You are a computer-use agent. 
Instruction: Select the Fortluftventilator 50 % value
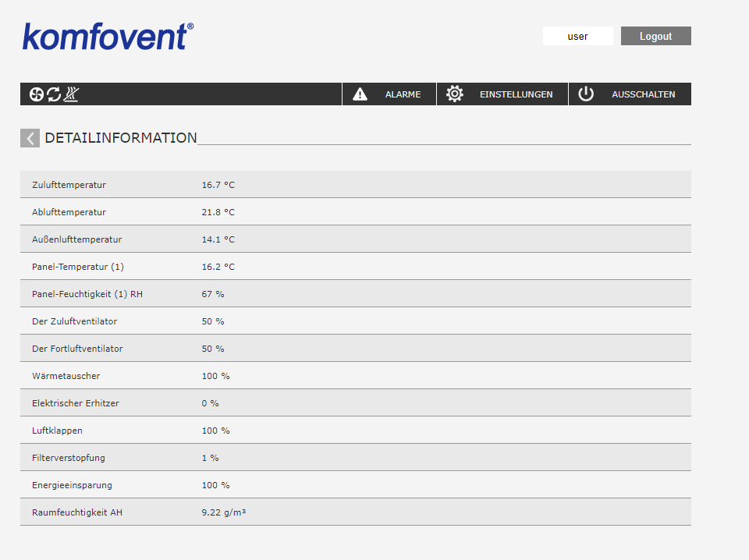coord(212,349)
